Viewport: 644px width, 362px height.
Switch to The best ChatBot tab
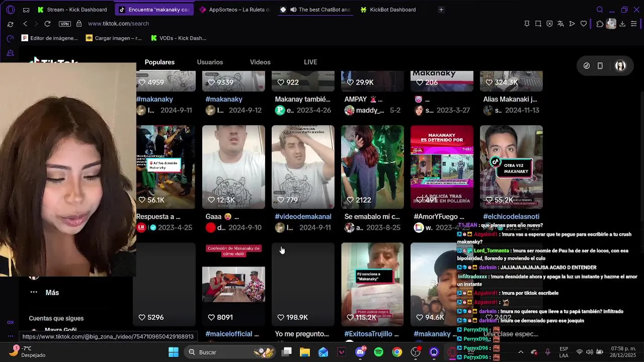pyautogui.click(x=315, y=10)
